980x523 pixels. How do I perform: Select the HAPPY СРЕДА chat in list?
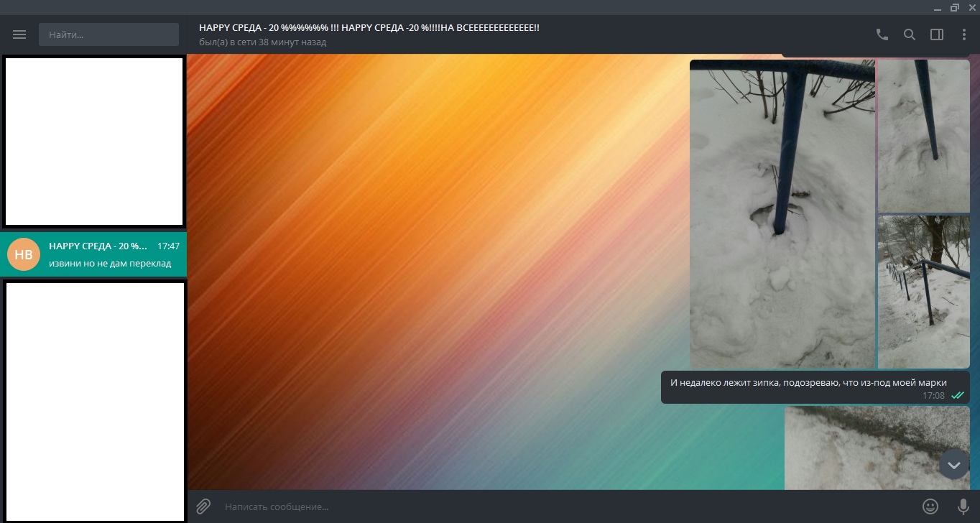click(x=93, y=254)
